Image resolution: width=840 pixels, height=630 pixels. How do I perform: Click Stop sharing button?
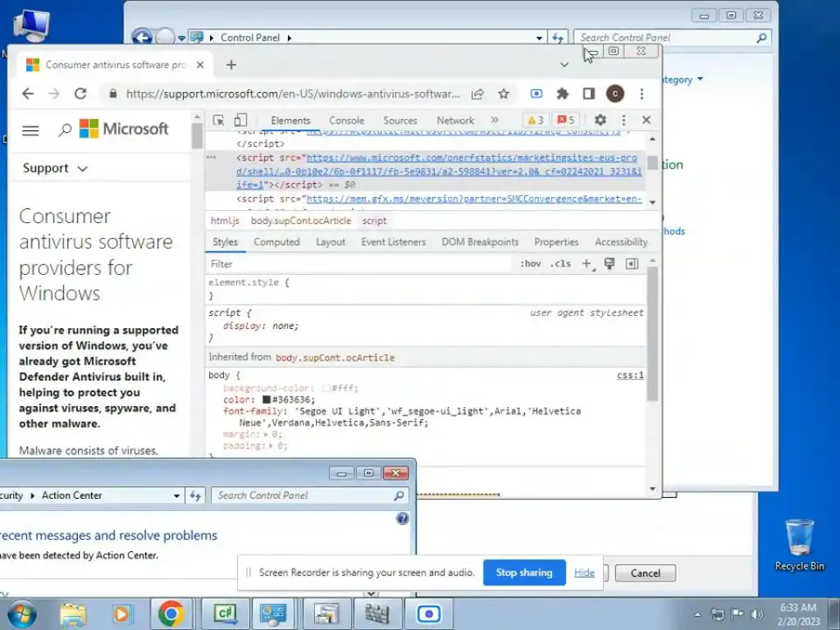[x=524, y=573]
